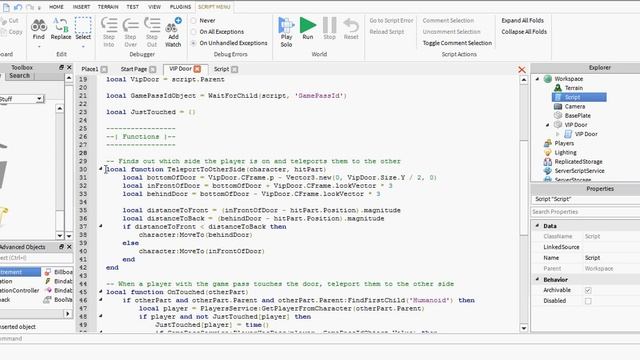Collapse the Data properties section
640x360 pixels.
[x=537, y=226]
